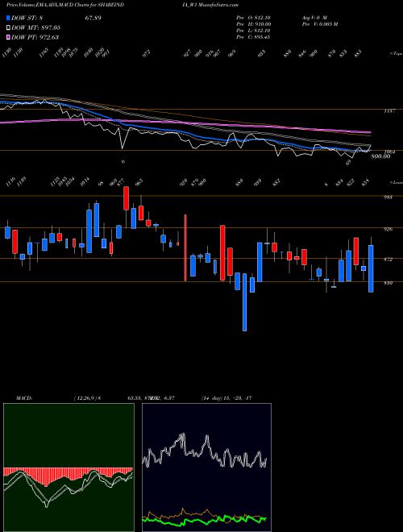Click the last blue candle on the right
Screen dimensions: 403x532
371,268
